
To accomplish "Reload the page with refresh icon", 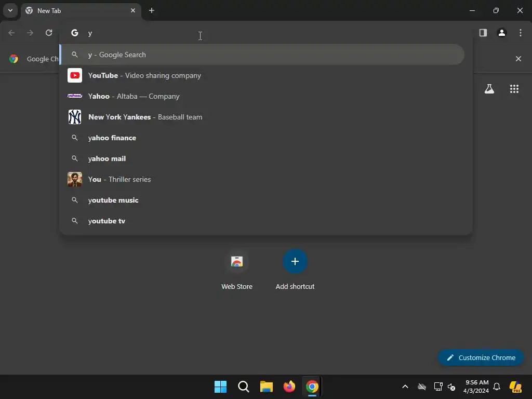I will 49,33.
